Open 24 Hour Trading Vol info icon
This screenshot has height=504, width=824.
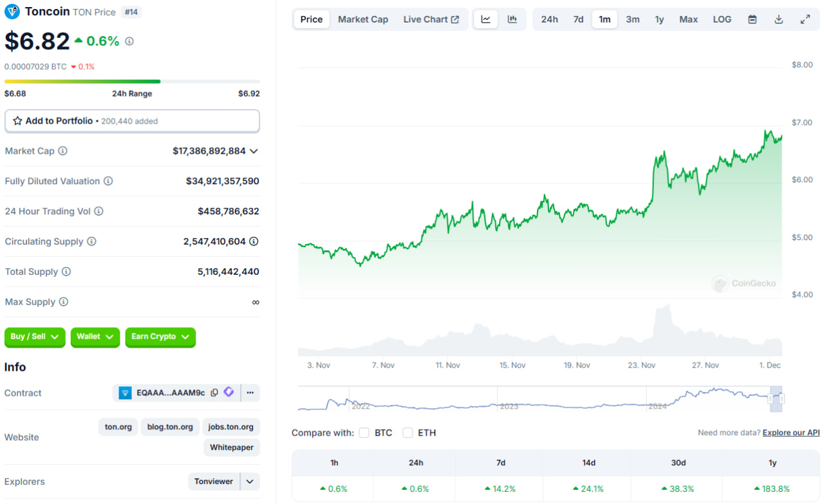[x=98, y=211]
